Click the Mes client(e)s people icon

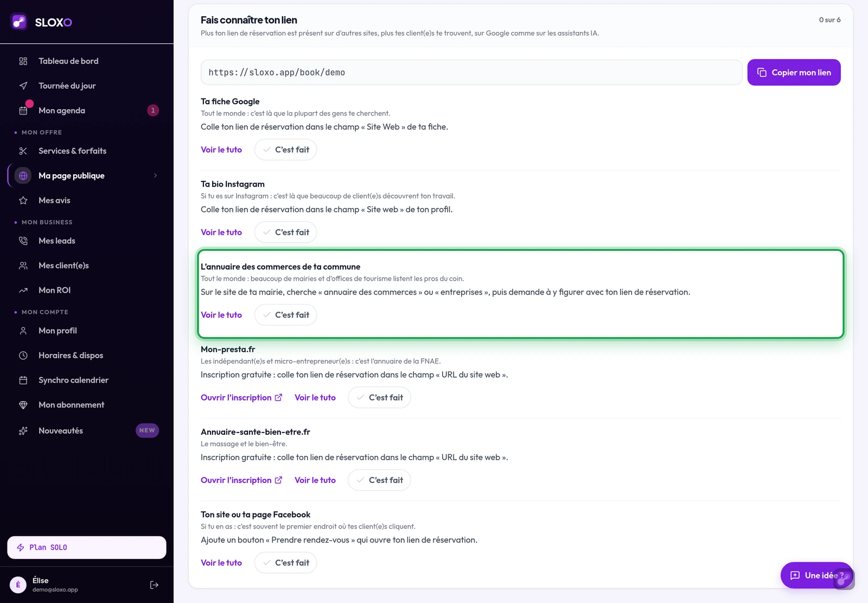click(x=23, y=265)
